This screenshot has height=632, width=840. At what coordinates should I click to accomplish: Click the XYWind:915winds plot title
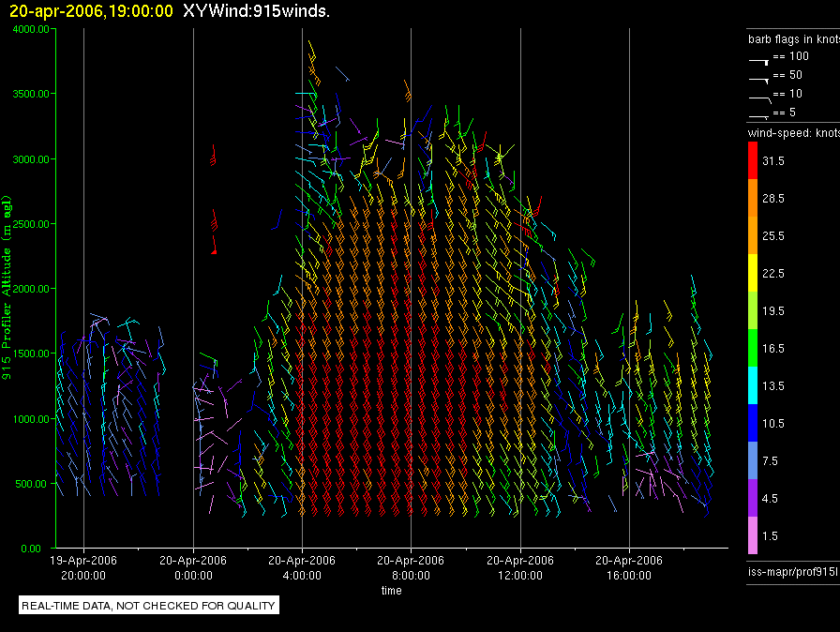(256, 11)
